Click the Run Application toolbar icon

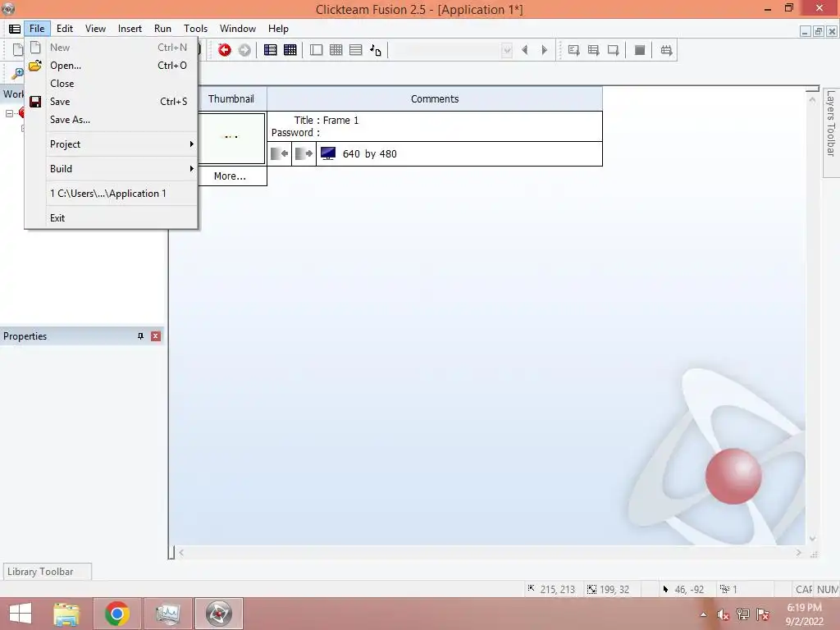tap(594, 50)
